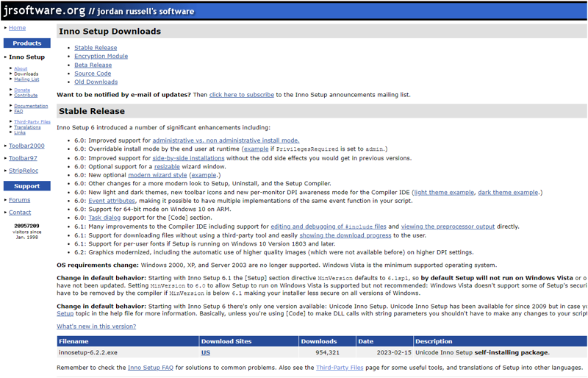
Task: Select the Inno Setup sidebar item
Action: pyautogui.click(x=26, y=57)
